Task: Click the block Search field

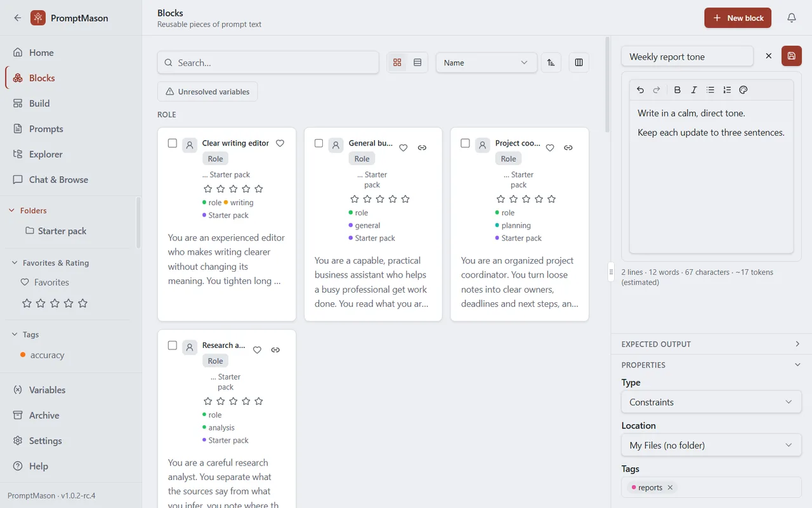Action: tap(268, 63)
